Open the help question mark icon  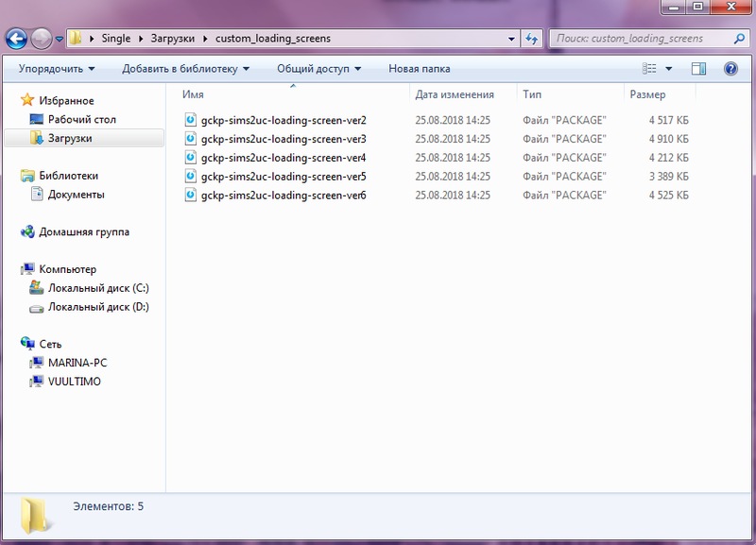click(x=730, y=69)
